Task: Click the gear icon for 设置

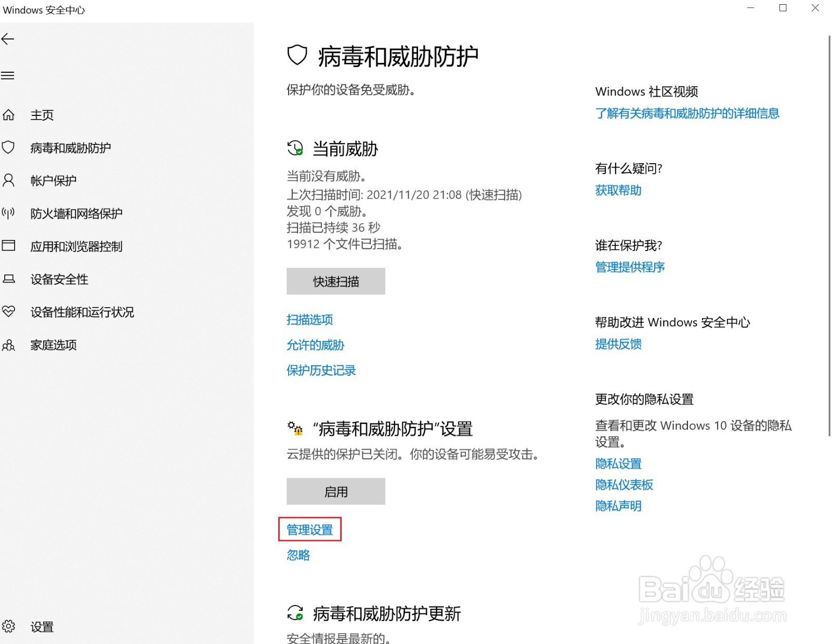Action: tap(8, 626)
